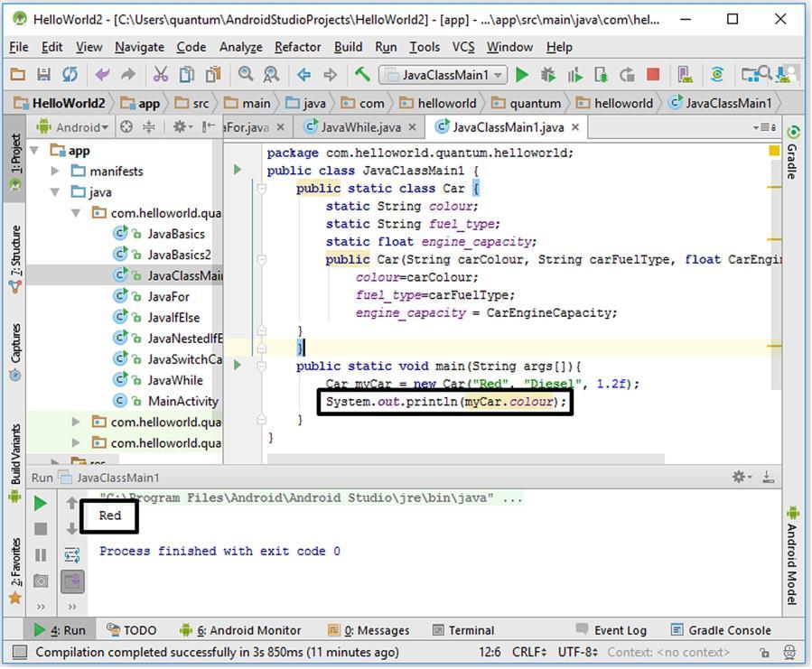Copy using the toolbar copy icon
812x669 pixels.
(186, 75)
